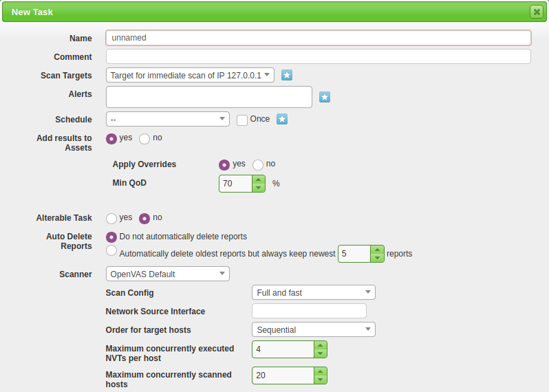This screenshot has height=392, width=549.
Task: Choose automatically delete oldest reports option
Action: (111, 251)
